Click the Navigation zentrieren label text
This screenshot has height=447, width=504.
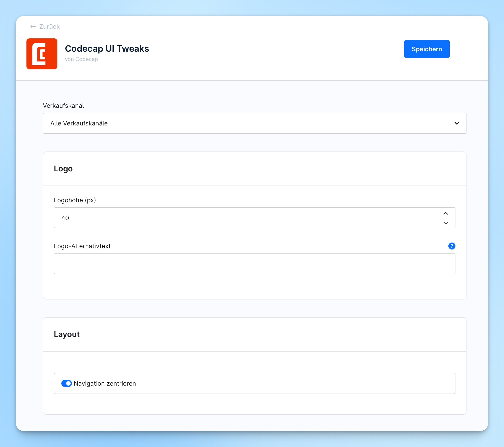click(x=105, y=383)
